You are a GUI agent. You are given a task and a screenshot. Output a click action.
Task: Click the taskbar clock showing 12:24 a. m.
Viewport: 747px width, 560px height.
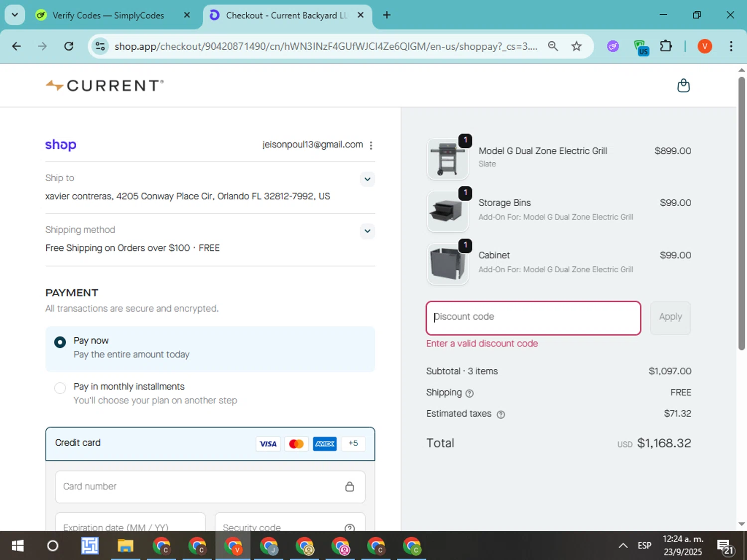(x=683, y=546)
